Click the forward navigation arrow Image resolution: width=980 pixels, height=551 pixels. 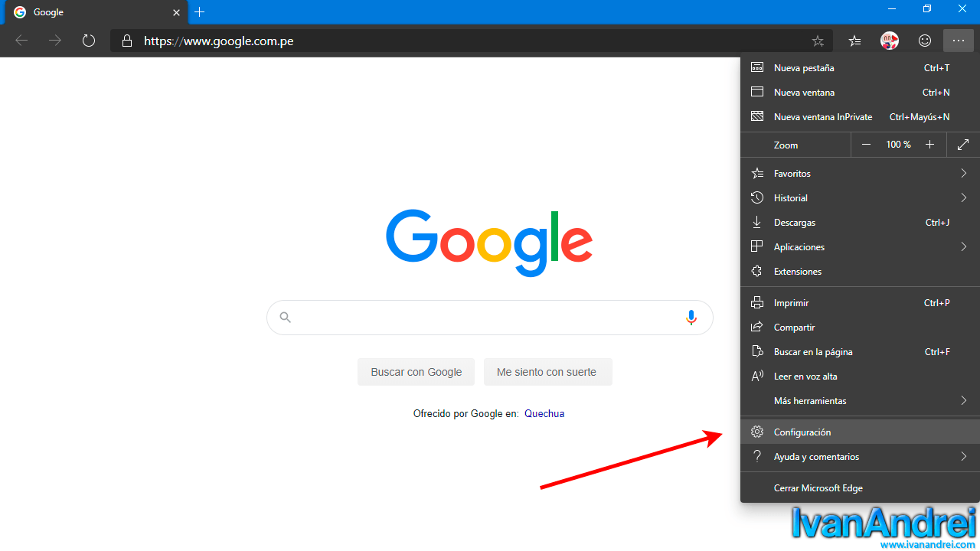pyautogui.click(x=55, y=41)
